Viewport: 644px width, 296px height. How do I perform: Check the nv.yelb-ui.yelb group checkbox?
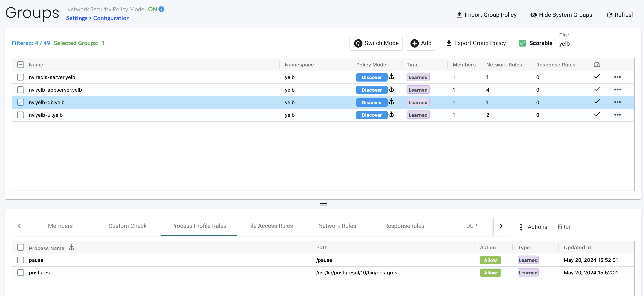click(x=21, y=115)
